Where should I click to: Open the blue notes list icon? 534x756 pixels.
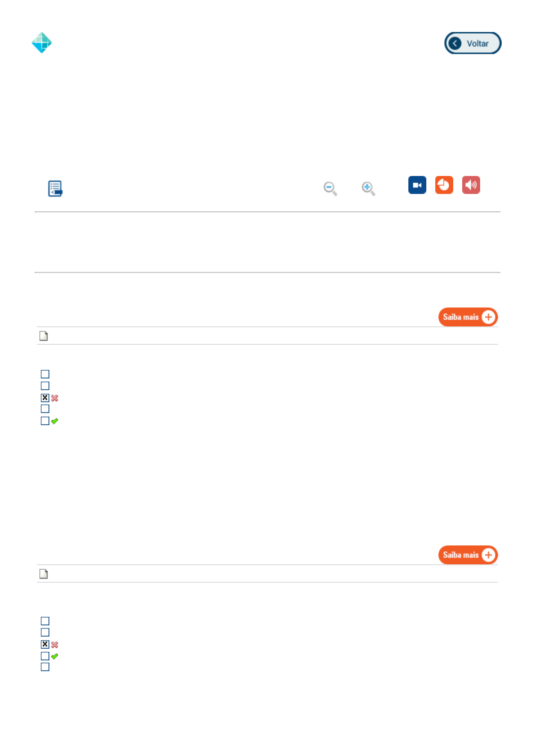click(x=55, y=189)
